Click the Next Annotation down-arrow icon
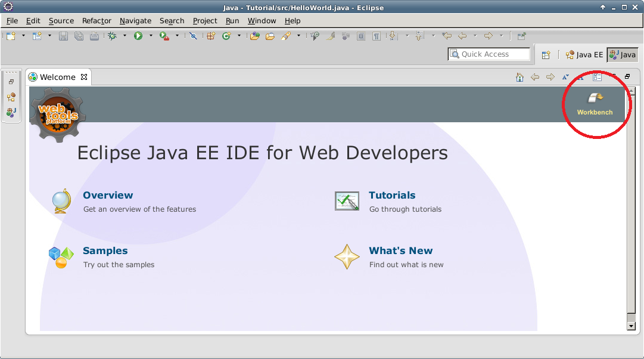The height and width of the screenshot is (359, 644). coord(393,36)
